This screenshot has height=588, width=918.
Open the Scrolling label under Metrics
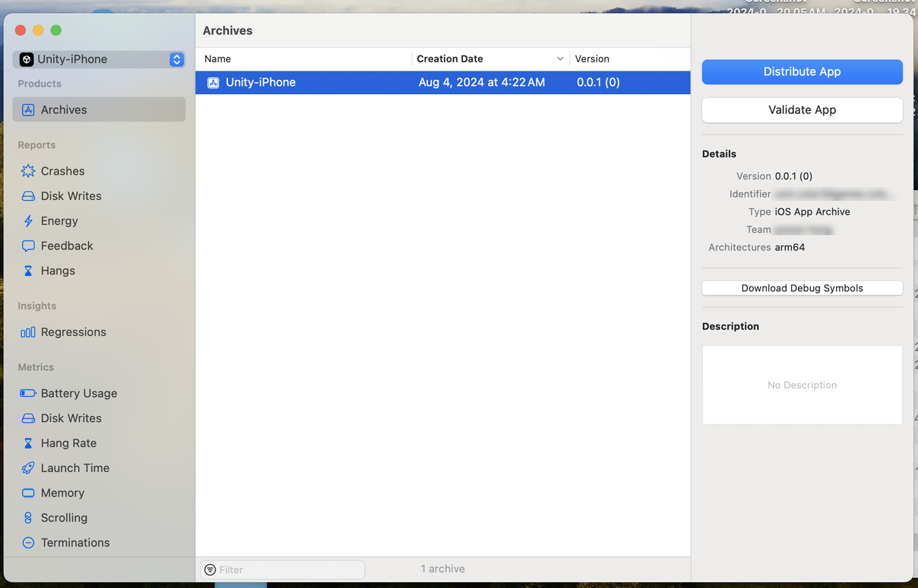pos(64,518)
